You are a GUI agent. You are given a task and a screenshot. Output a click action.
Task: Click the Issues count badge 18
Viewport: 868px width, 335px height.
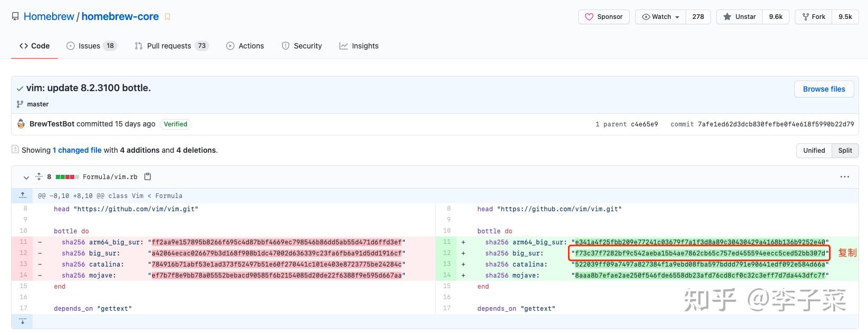(110, 46)
